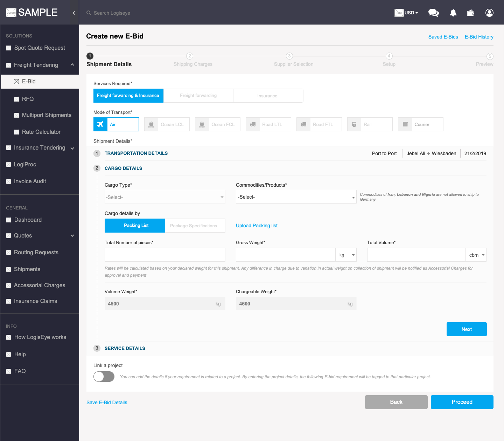Click the Rate Calculator sidebar icon
Image resolution: width=504 pixels, height=441 pixels.
pos(16,132)
